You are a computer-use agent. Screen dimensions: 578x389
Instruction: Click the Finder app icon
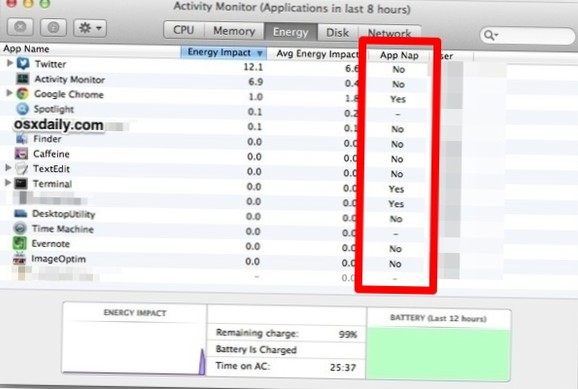tap(21, 139)
